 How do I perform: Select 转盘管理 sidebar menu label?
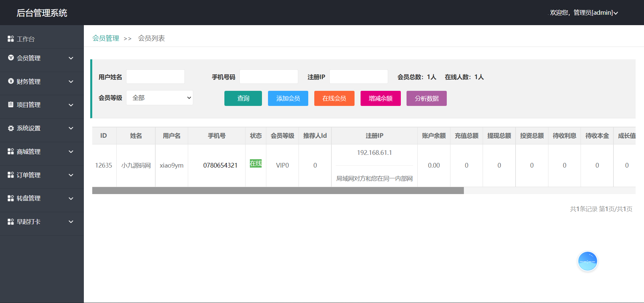pos(29,198)
